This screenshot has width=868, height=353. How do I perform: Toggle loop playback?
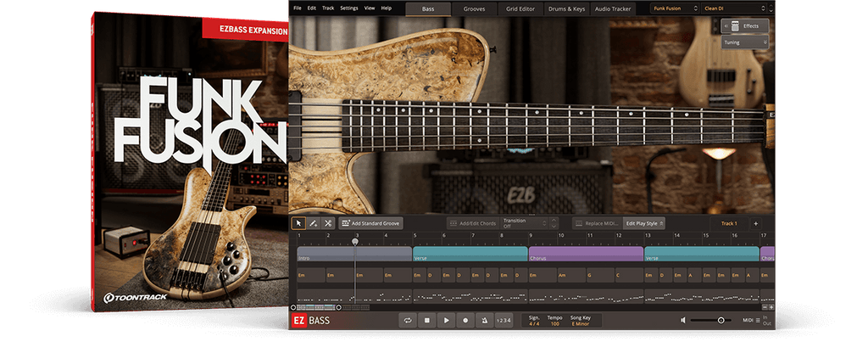click(x=408, y=320)
